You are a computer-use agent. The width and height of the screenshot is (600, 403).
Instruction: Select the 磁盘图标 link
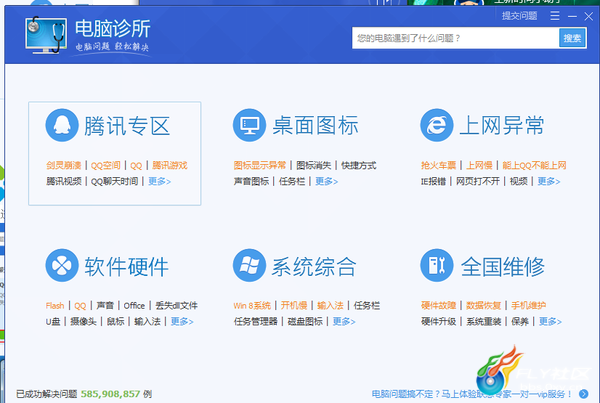305,321
